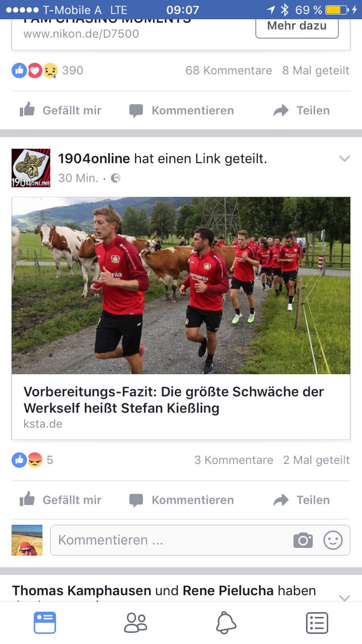Click the Mehr dazu button
Image resolution: width=362 pixels, height=644 pixels.
click(297, 26)
